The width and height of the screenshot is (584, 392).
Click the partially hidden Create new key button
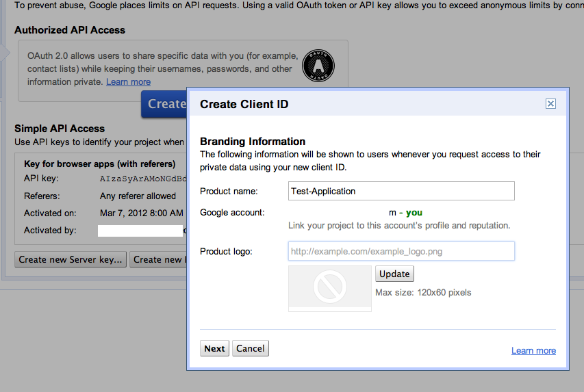point(158,259)
